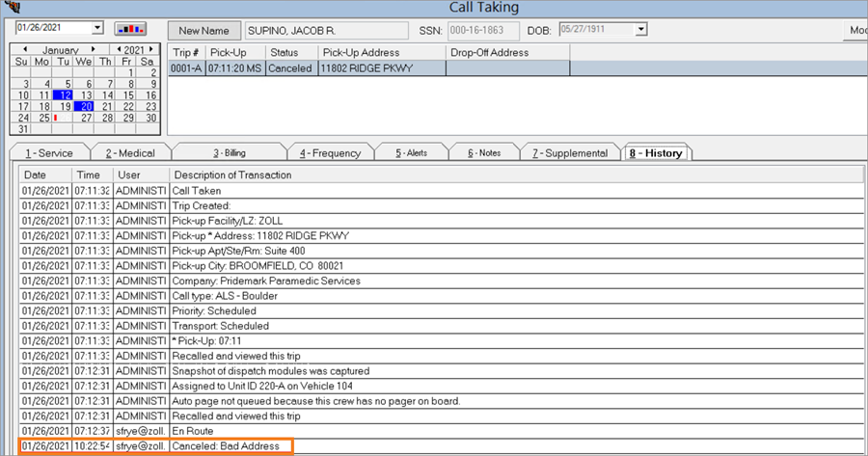Viewport: 868px width, 456px height.
Task: Click the New Name button
Action: click(203, 31)
